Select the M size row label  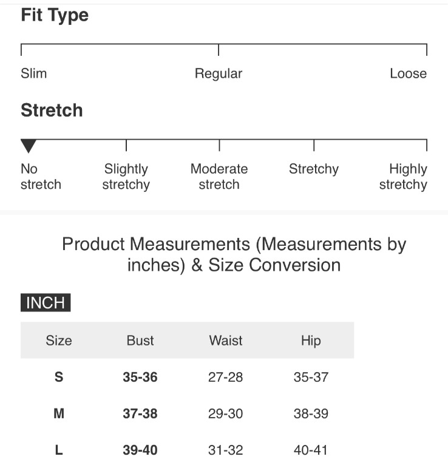[x=59, y=413]
